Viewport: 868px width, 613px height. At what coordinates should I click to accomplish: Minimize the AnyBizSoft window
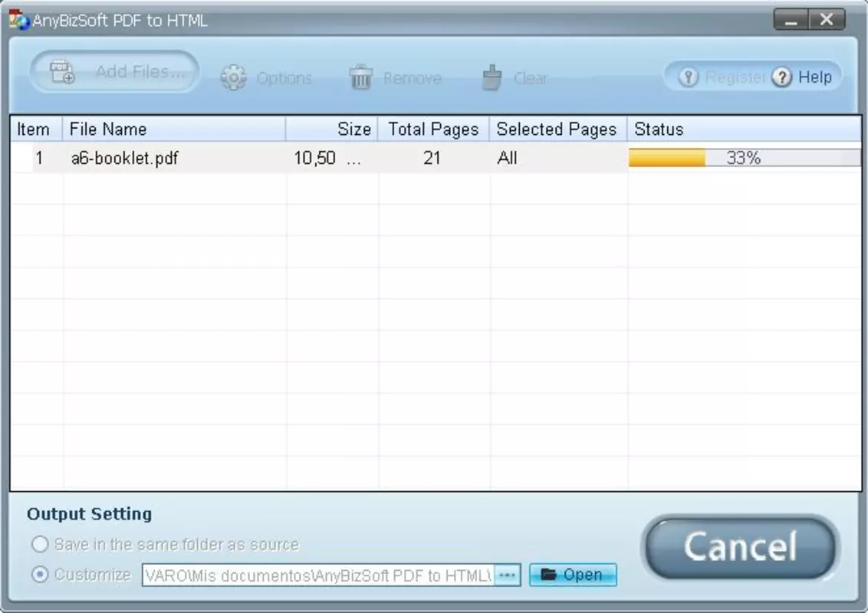tap(791, 20)
